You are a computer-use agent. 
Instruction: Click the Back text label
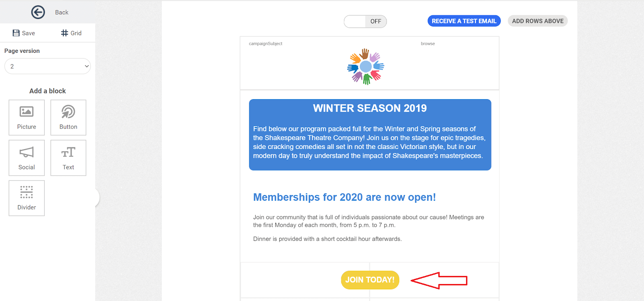click(62, 12)
